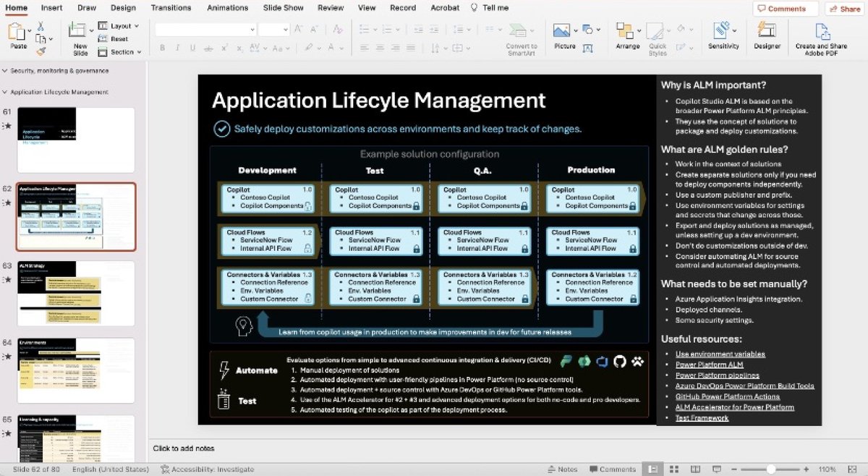Viewport: 868px width, 476px height.
Task: Collapse Application Lifecycle Management section
Action: 5,92
